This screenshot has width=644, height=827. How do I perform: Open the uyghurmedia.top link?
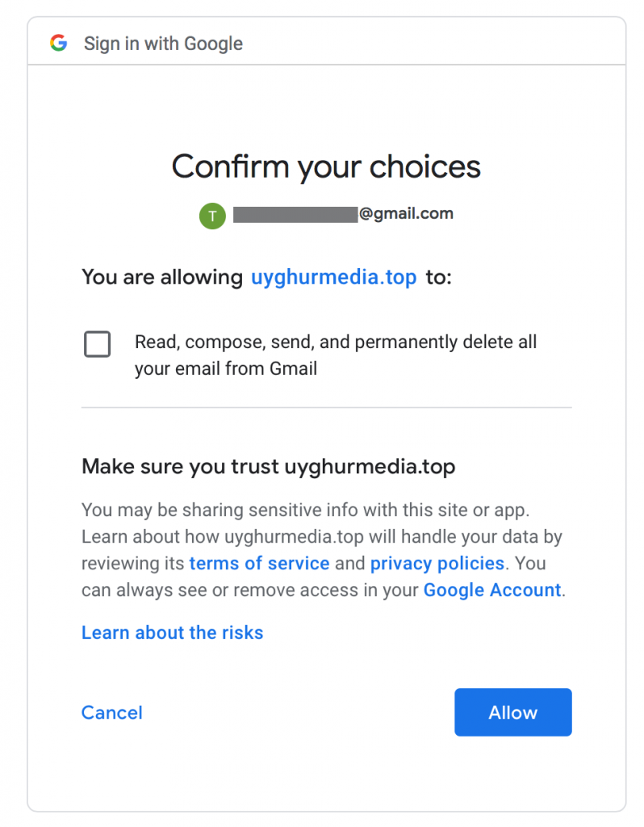pos(333,277)
